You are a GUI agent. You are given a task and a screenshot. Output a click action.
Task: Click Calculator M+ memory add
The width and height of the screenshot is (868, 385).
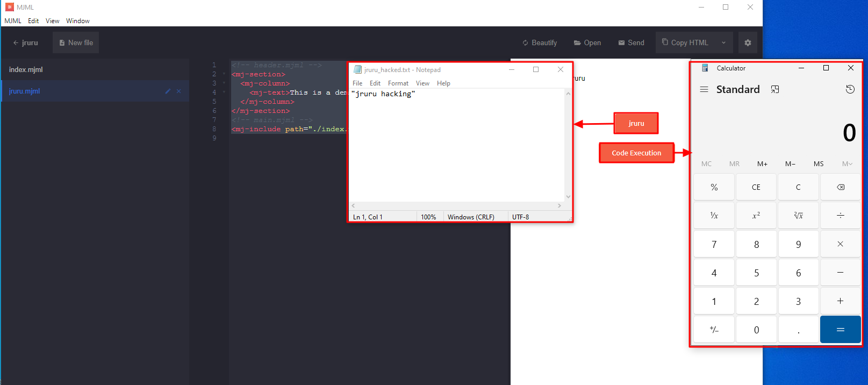click(762, 164)
